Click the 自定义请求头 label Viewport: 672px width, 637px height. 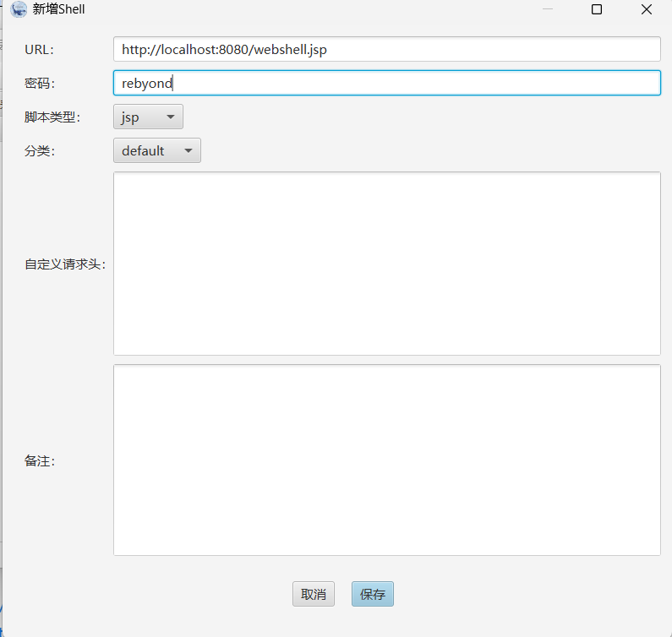click(x=66, y=264)
